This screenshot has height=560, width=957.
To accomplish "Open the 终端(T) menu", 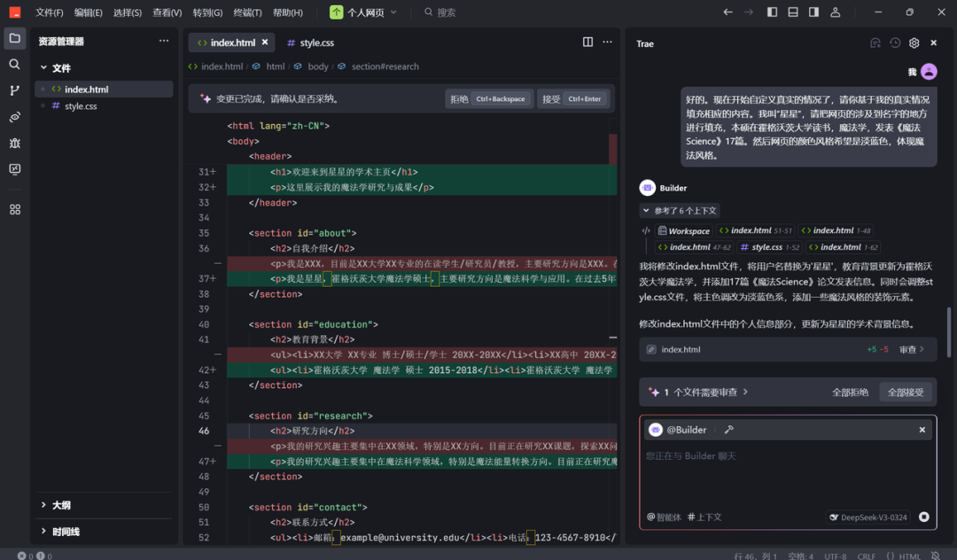I will [x=247, y=12].
